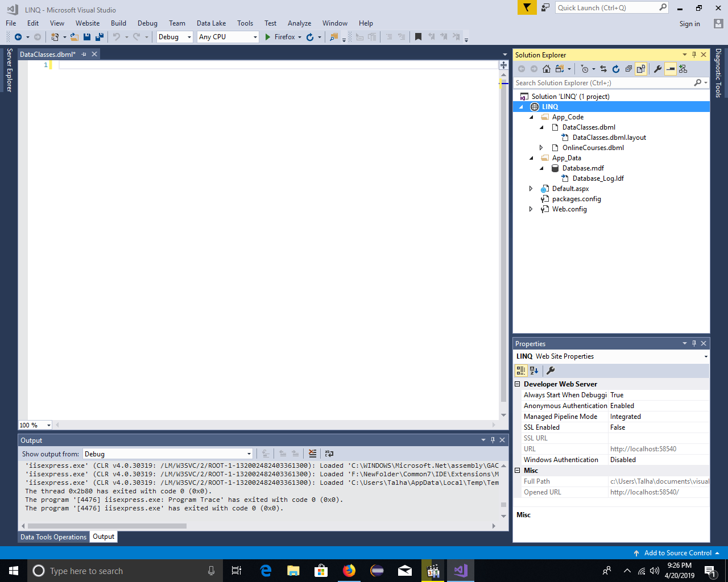This screenshot has height=582, width=728.
Task: Collapse Developer Web Server property group
Action: click(518, 384)
